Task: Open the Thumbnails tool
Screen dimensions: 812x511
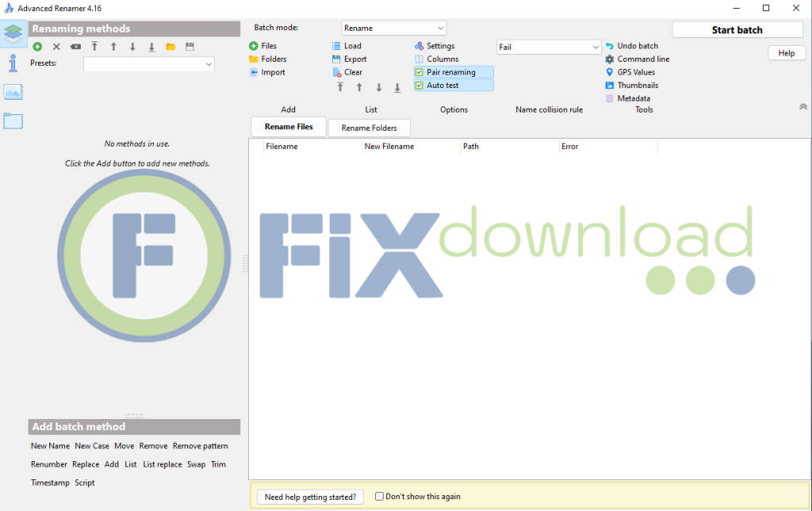Action: click(x=637, y=86)
